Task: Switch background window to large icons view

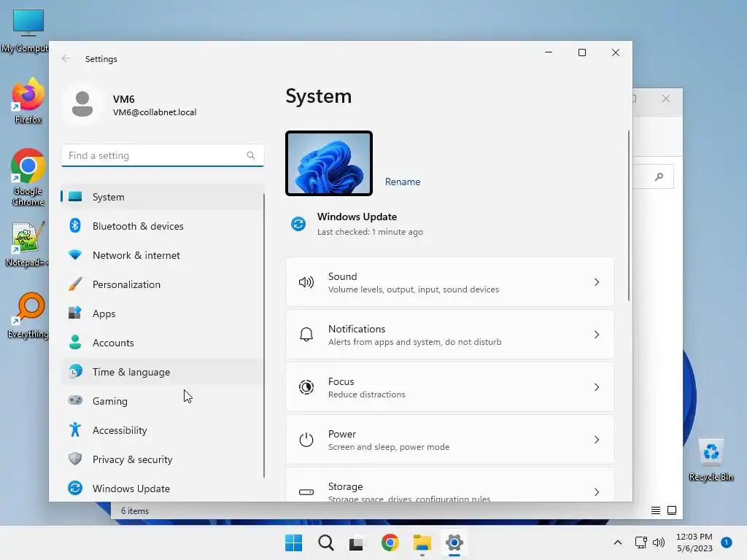Action: 672,510
